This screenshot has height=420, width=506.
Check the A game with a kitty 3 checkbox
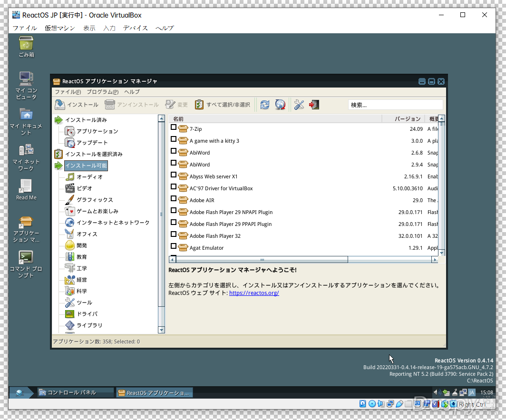(x=174, y=139)
